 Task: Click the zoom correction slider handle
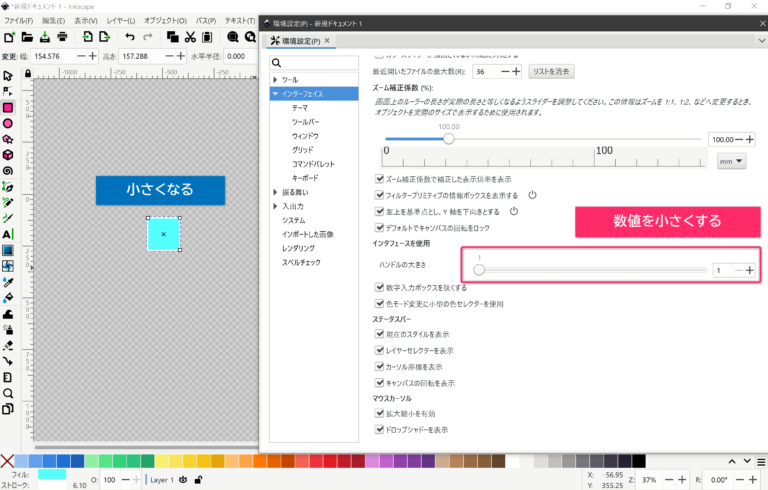(x=449, y=139)
